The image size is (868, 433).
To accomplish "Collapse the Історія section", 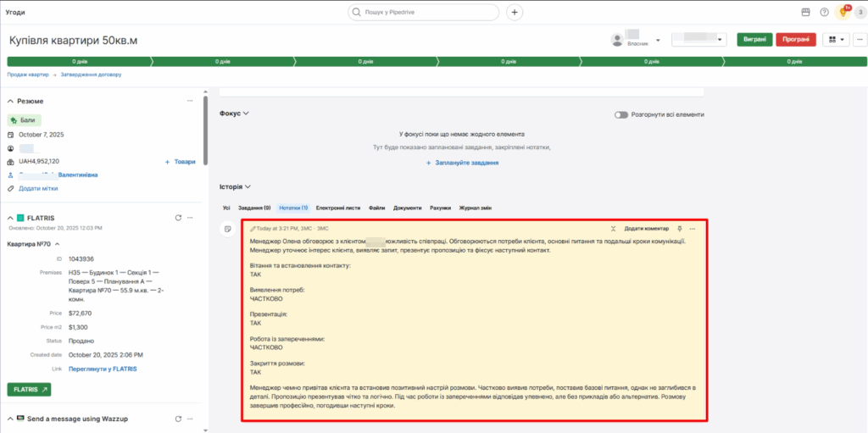I will [248, 187].
